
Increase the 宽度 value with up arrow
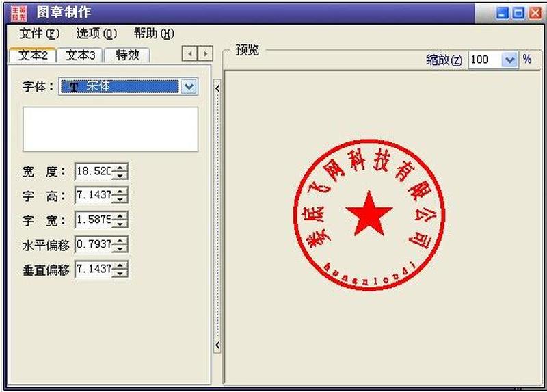tap(120, 168)
